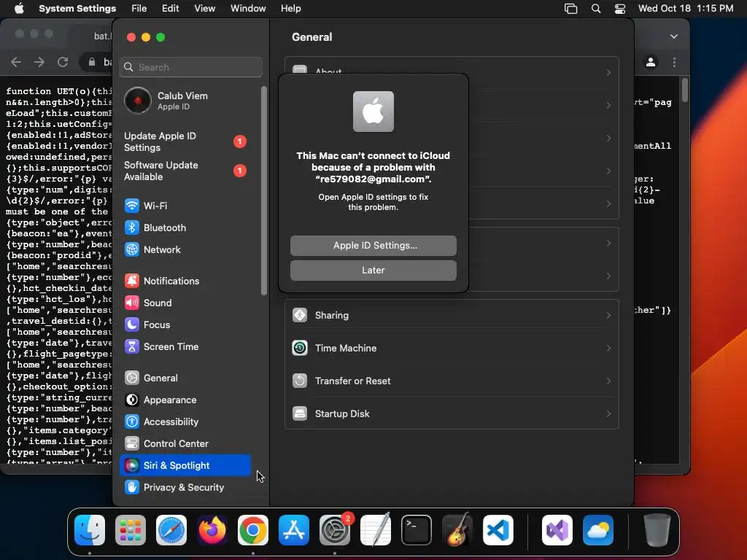Image resolution: width=747 pixels, height=560 pixels.
Task: Open the Window menu
Action: click(248, 9)
